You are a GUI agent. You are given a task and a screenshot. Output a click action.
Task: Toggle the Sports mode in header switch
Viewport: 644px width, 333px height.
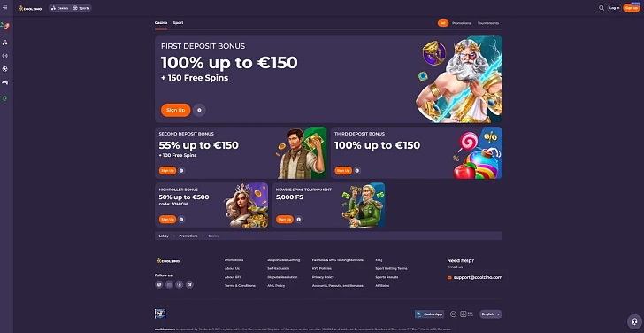point(81,8)
